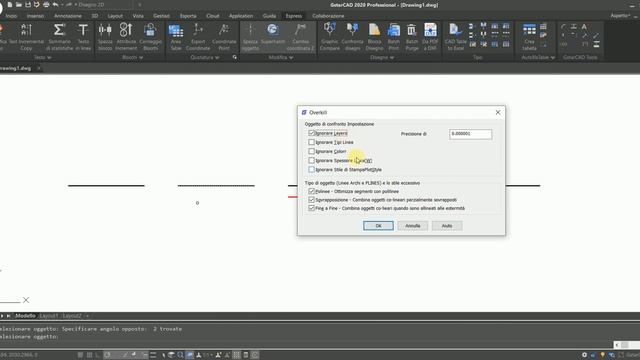640x360 pixels.
Task: Open the Sommario di statistiche tool
Action: pos(60,37)
